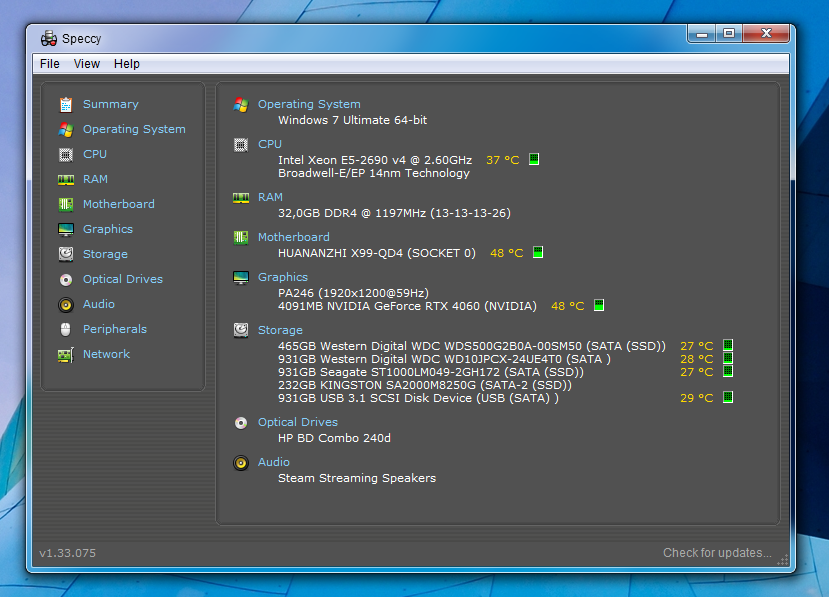Screen dimensions: 829x597
Task: Select Motherboard in the sidebar
Action: (119, 204)
